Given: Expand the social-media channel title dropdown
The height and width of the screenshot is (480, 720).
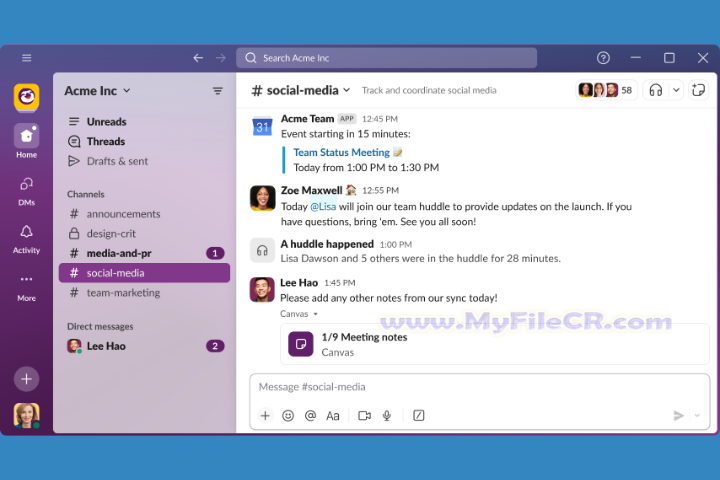Looking at the screenshot, I should click(x=301, y=90).
